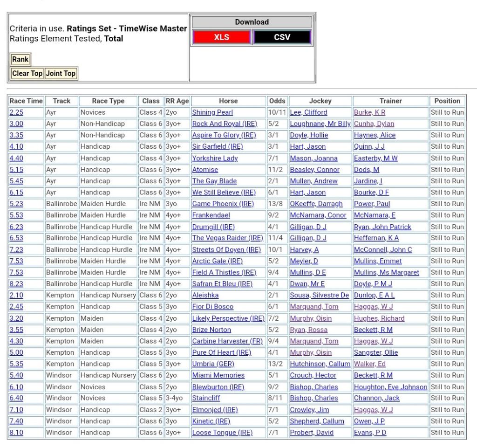This screenshot has width=477, height=448.
Task: Open horse Carbine Harvester (FR) link
Action: pyautogui.click(x=227, y=341)
